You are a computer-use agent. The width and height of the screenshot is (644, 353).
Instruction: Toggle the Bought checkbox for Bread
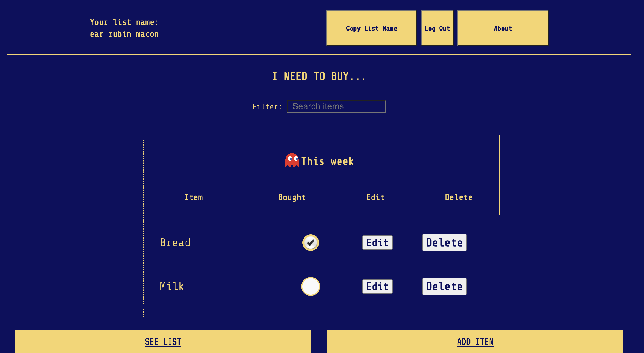(311, 242)
